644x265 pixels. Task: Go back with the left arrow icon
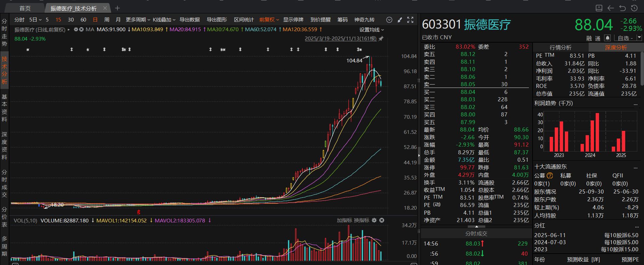tap(611, 8)
